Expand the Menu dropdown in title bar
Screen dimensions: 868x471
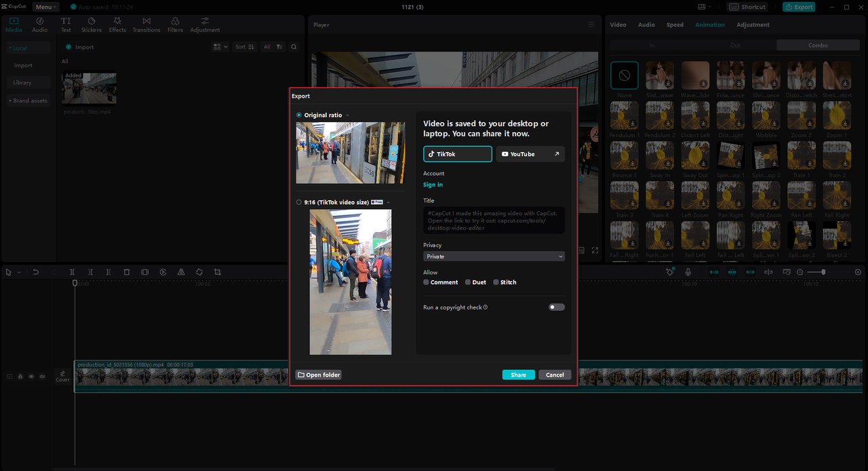coord(45,7)
